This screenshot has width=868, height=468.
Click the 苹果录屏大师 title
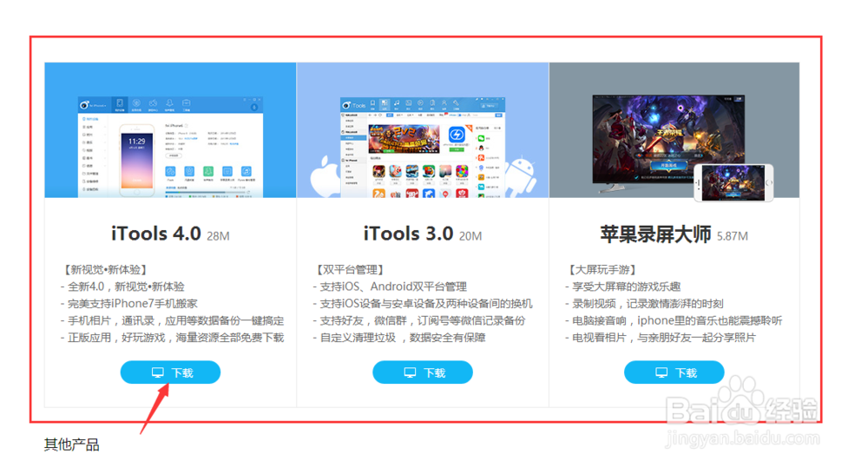(655, 234)
